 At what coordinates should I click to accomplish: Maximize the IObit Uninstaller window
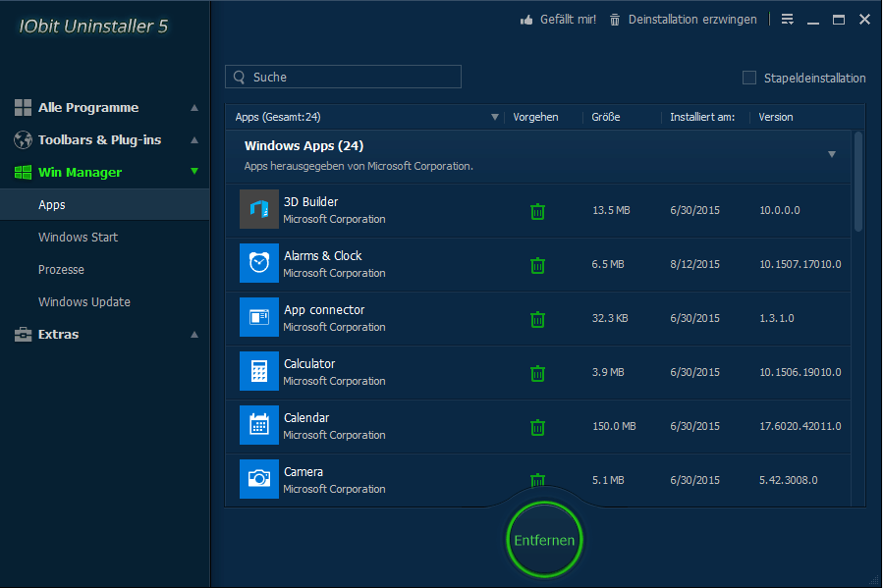tap(839, 20)
